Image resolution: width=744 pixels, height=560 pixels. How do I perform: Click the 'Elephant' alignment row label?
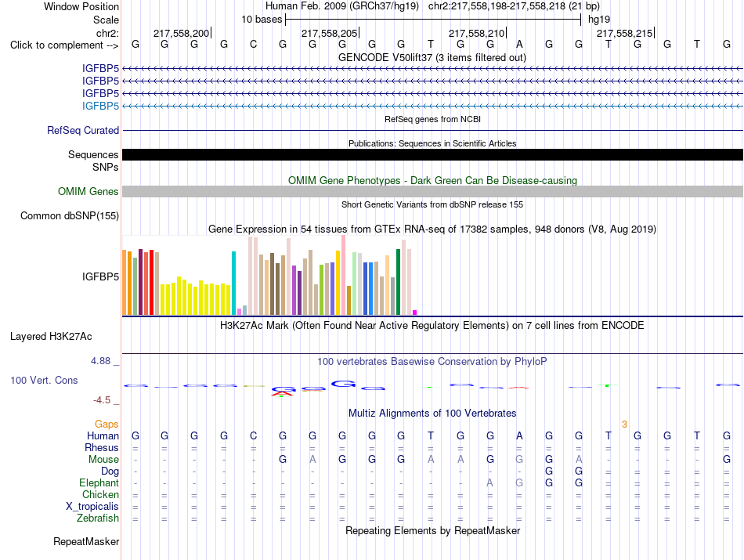coord(99,483)
